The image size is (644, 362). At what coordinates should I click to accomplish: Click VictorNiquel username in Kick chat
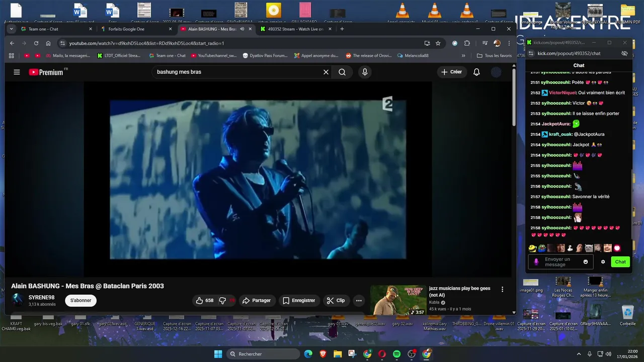point(562,93)
